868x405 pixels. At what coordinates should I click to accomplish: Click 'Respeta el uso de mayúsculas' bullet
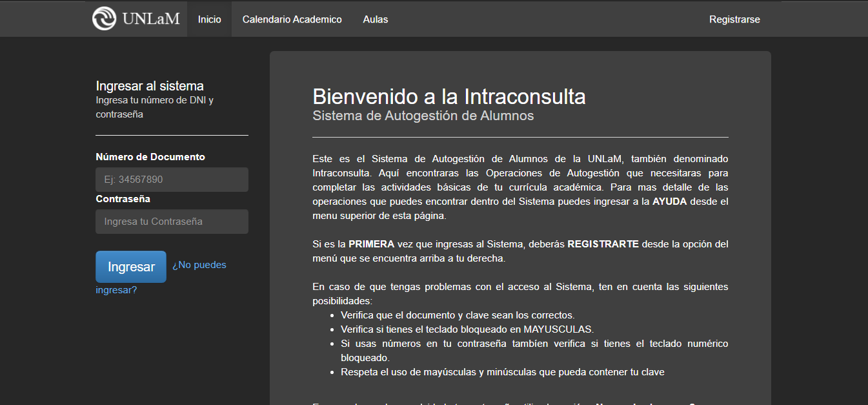tap(503, 372)
